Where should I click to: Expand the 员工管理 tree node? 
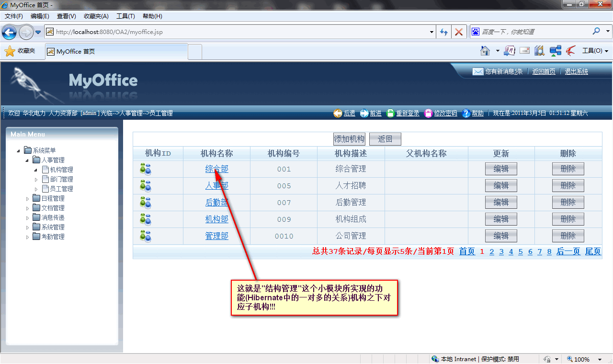[x=36, y=189]
